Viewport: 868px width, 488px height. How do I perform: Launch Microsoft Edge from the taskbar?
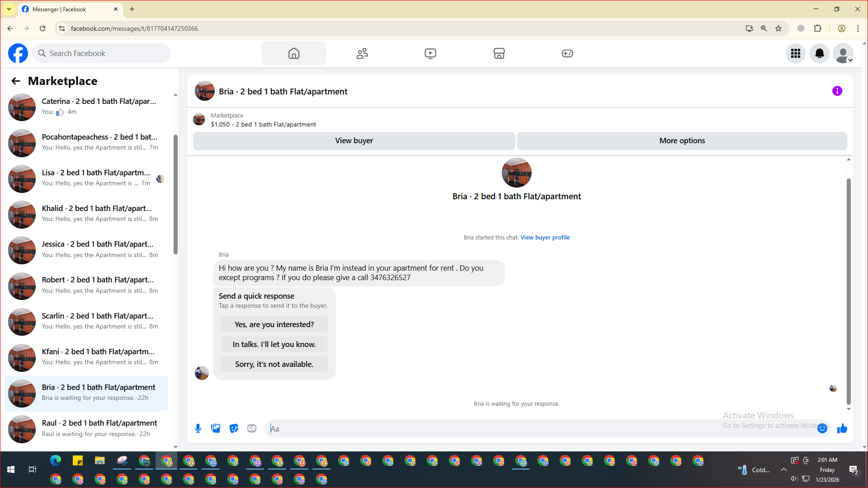(56, 460)
